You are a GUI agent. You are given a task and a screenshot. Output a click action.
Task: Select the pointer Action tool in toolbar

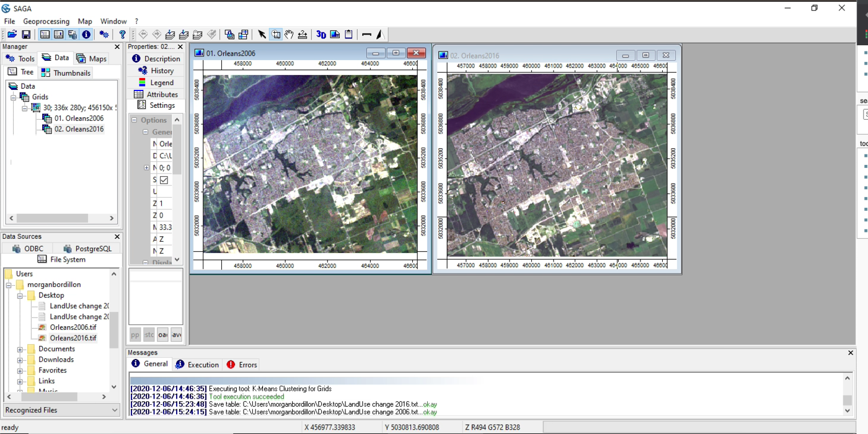[x=262, y=34]
